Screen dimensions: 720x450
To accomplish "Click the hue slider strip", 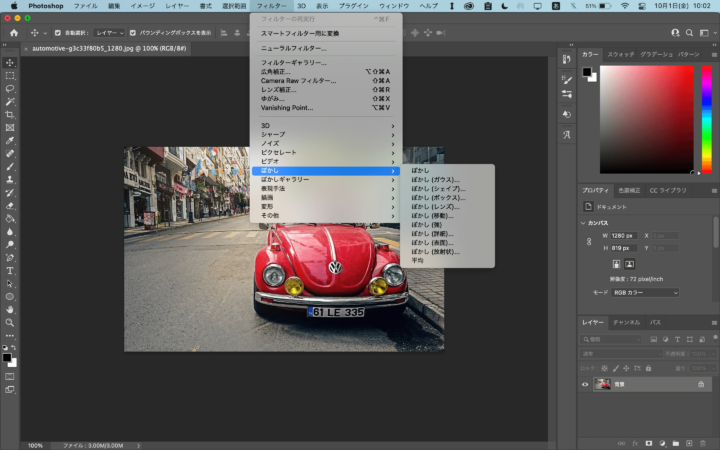I will [x=707, y=119].
